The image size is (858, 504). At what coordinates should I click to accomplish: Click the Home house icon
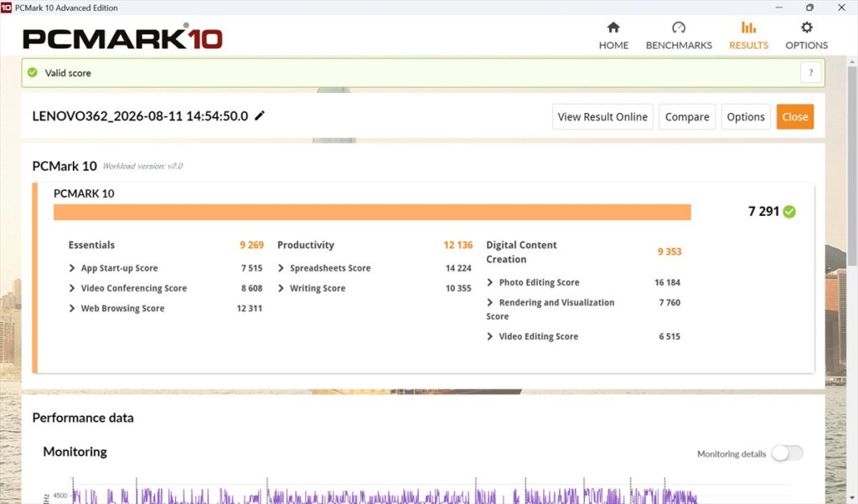613,28
